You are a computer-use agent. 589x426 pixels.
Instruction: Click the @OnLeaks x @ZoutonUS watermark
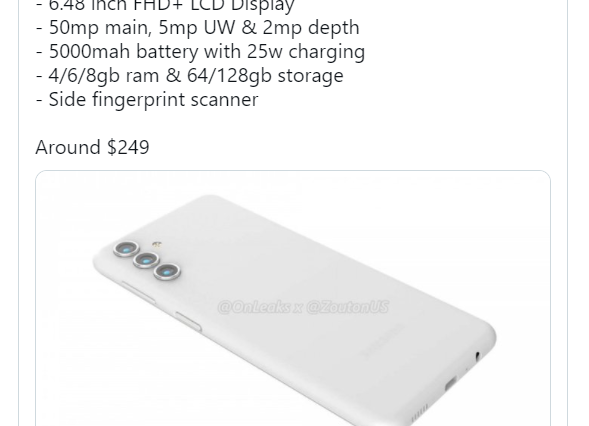[x=303, y=307]
